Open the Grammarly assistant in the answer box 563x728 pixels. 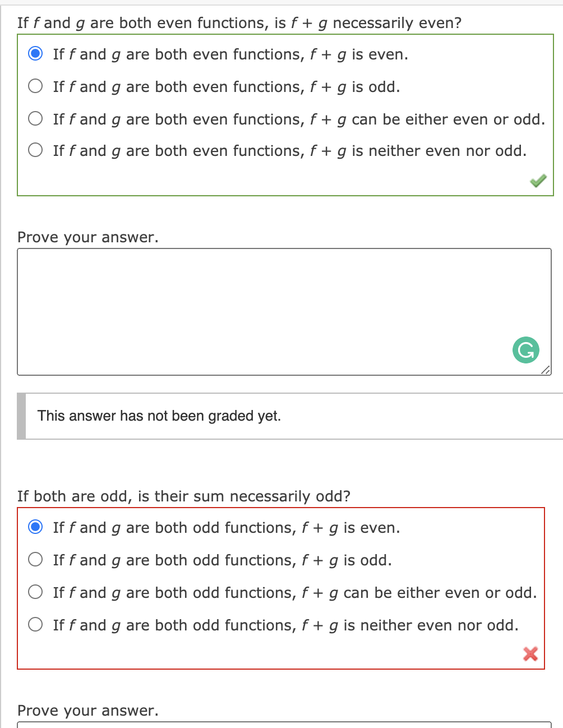click(525, 350)
